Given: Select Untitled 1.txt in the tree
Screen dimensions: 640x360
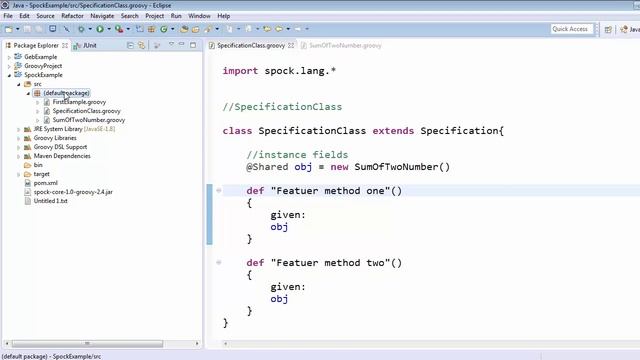Looking at the screenshot, I should (x=51, y=201).
